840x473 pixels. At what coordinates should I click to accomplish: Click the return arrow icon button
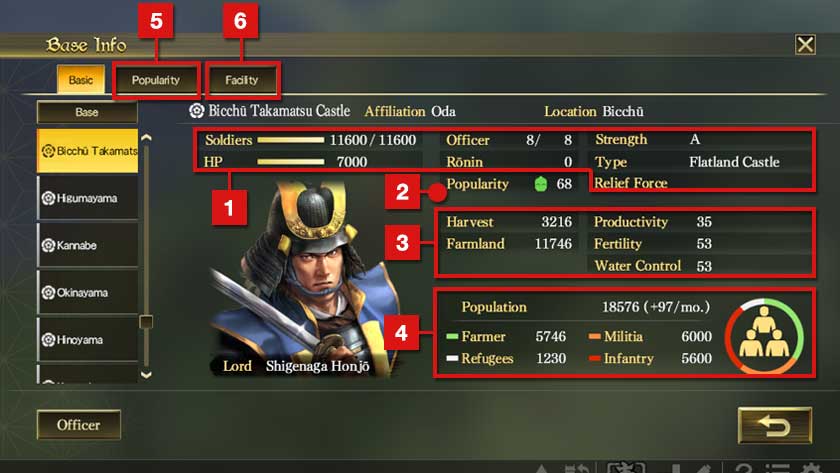775,425
